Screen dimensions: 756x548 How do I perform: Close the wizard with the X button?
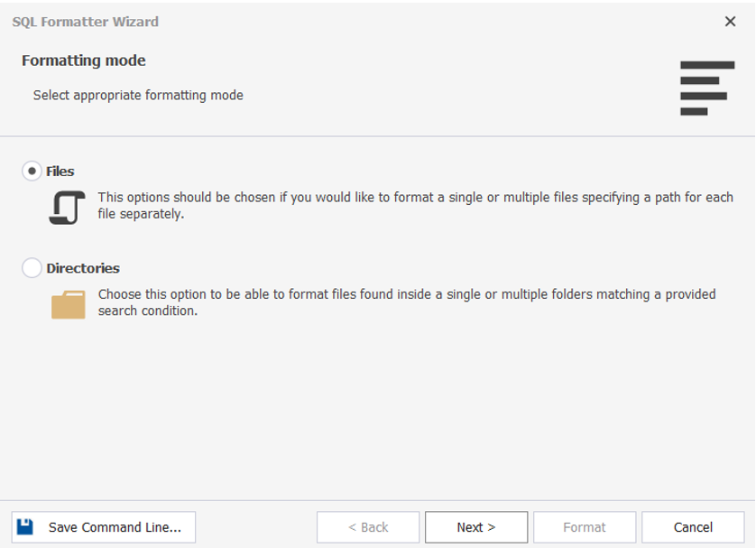731,21
